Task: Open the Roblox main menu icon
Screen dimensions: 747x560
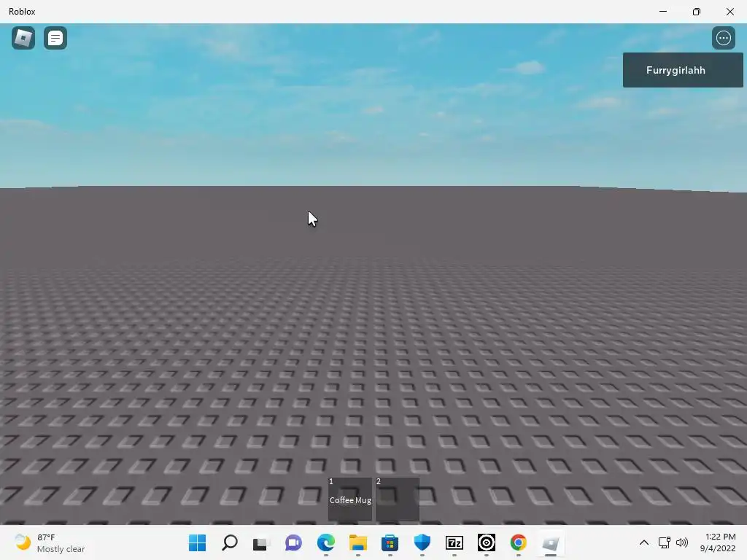Action: (23, 38)
